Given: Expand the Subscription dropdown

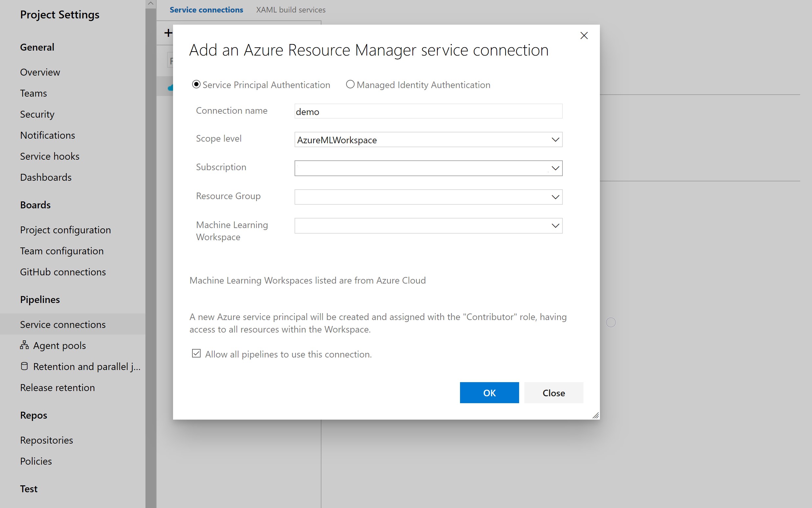Looking at the screenshot, I should click(555, 168).
